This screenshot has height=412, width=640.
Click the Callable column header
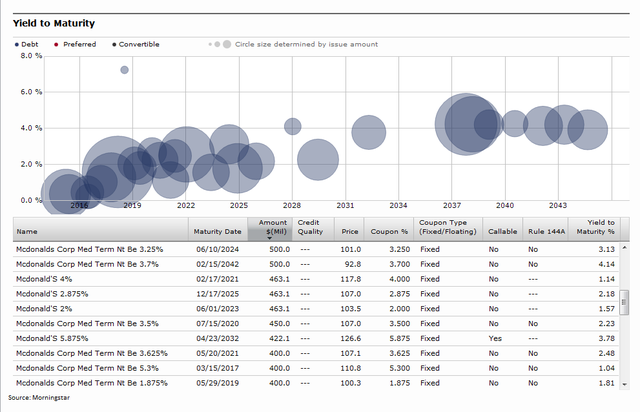coord(500,232)
